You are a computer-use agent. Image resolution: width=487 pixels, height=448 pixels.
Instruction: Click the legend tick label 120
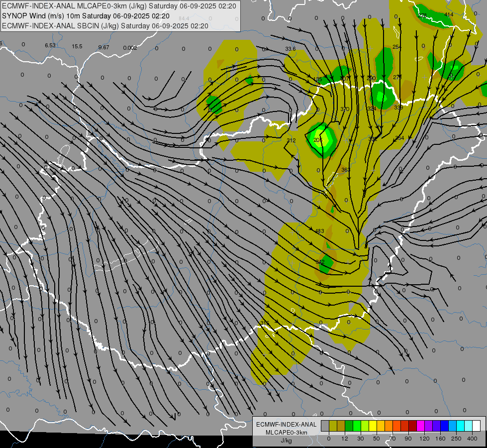pos(424,439)
